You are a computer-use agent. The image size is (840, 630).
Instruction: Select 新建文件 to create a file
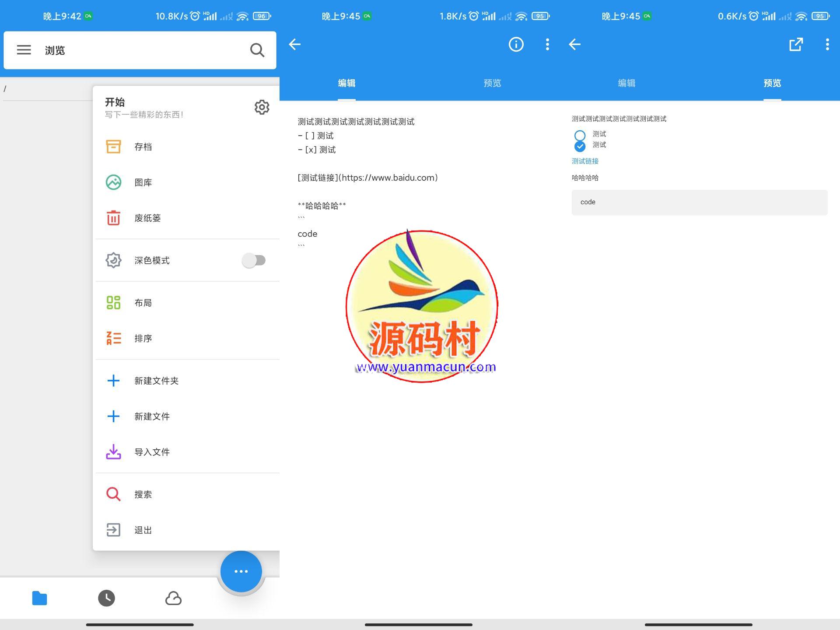(151, 416)
